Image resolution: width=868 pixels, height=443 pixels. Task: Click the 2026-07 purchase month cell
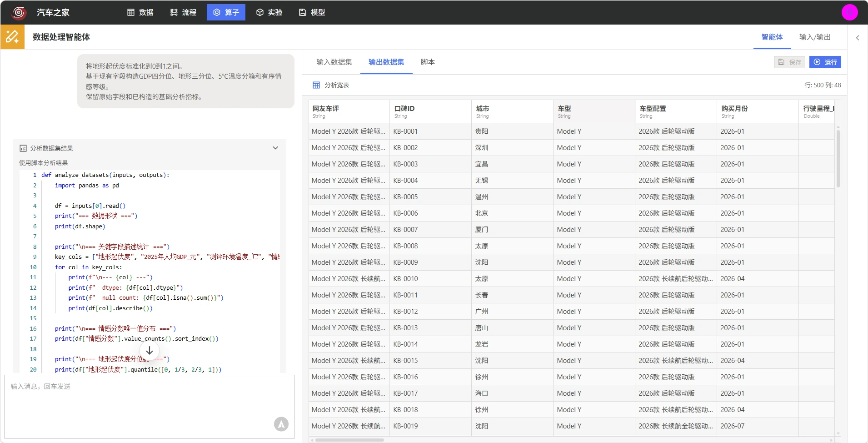(758, 426)
